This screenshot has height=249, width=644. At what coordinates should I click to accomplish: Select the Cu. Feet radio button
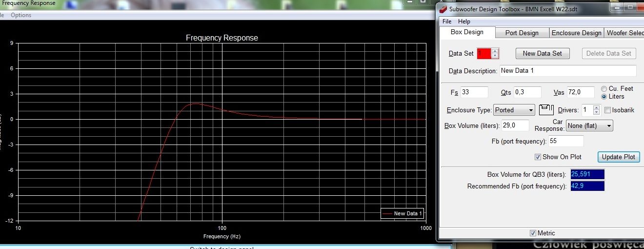604,89
